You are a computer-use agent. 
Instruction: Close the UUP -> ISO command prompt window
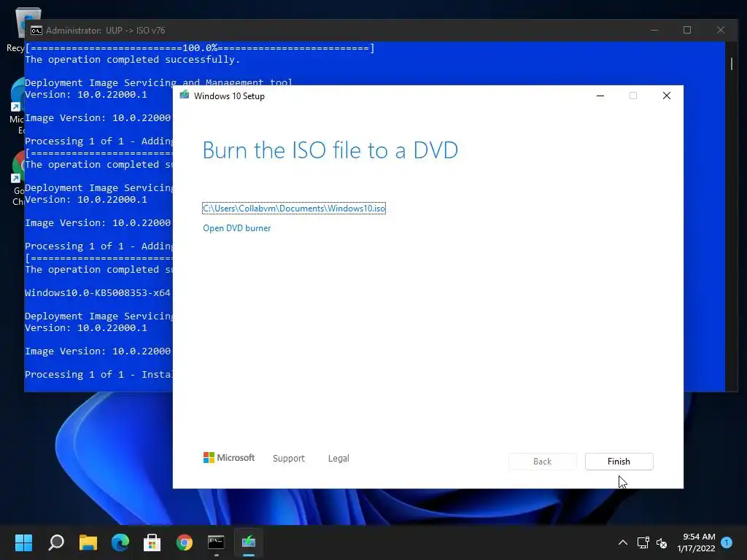tap(720, 30)
